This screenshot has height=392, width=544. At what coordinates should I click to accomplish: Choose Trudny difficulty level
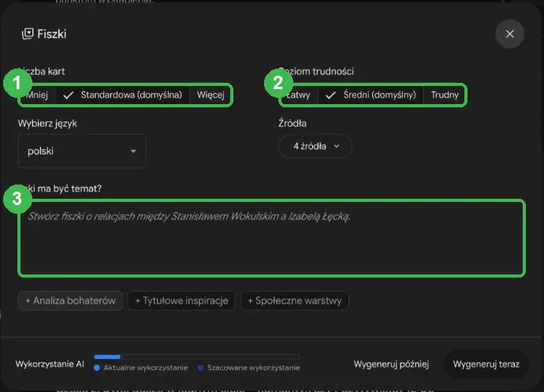pos(445,95)
